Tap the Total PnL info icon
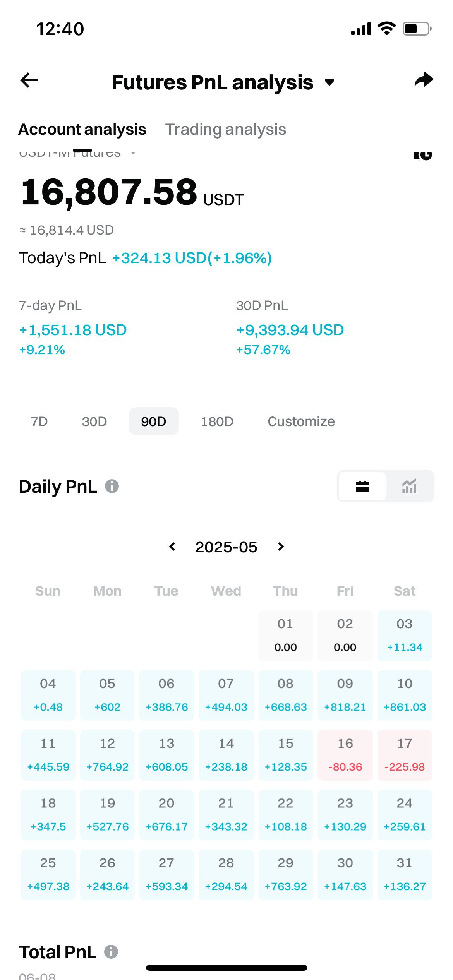Screen dimensions: 453x980 (x=111, y=952)
